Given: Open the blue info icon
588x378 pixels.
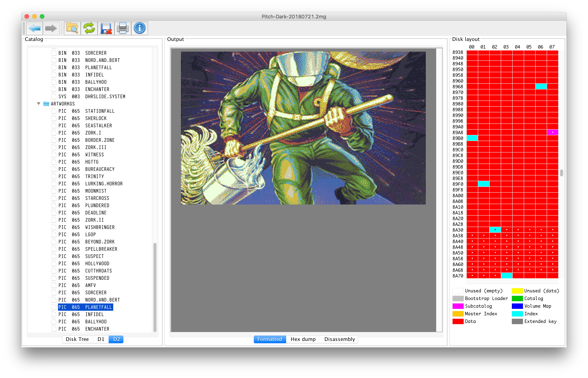Looking at the screenshot, I should coord(139,28).
